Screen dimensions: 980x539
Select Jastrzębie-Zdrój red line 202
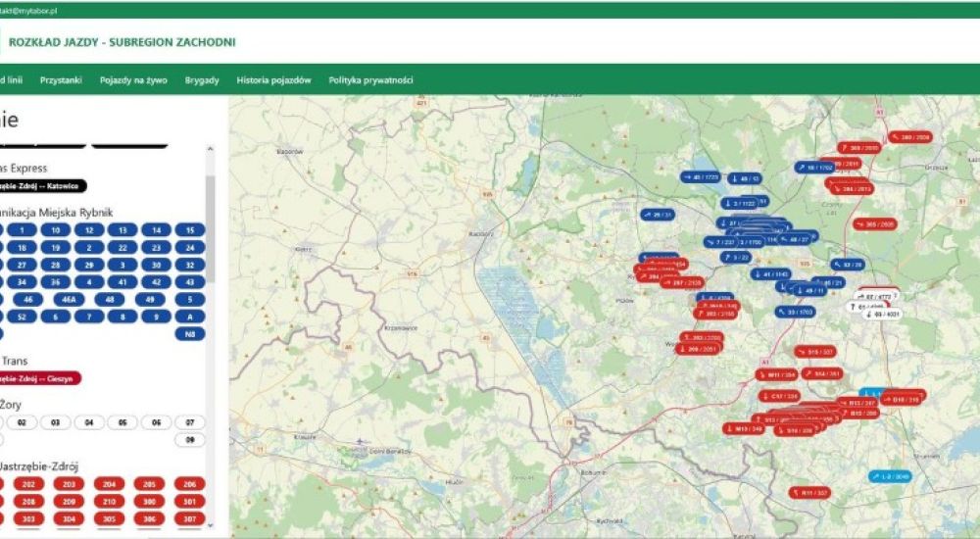pos(28,484)
